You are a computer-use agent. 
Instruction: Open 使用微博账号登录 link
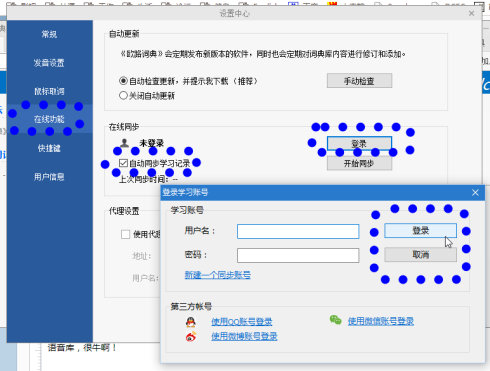(244, 336)
